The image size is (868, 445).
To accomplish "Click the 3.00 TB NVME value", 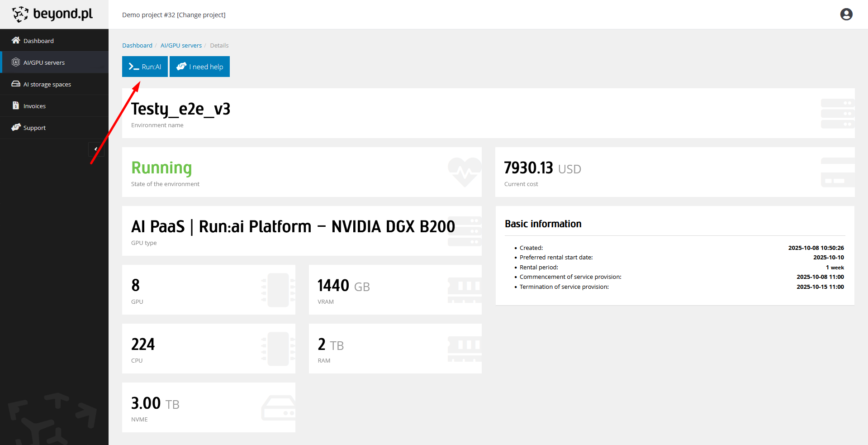I will click(x=155, y=403).
